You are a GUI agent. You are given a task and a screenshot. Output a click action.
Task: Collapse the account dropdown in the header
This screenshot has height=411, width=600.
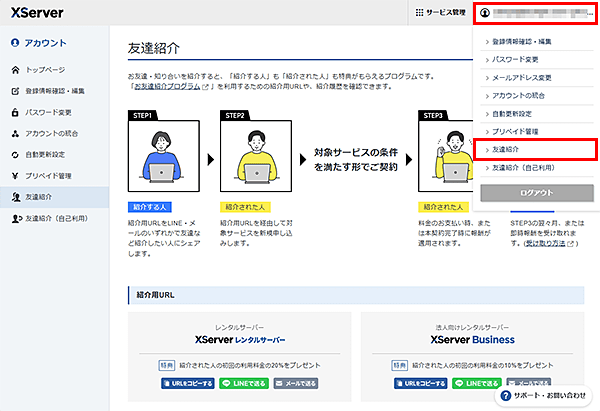coord(535,13)
